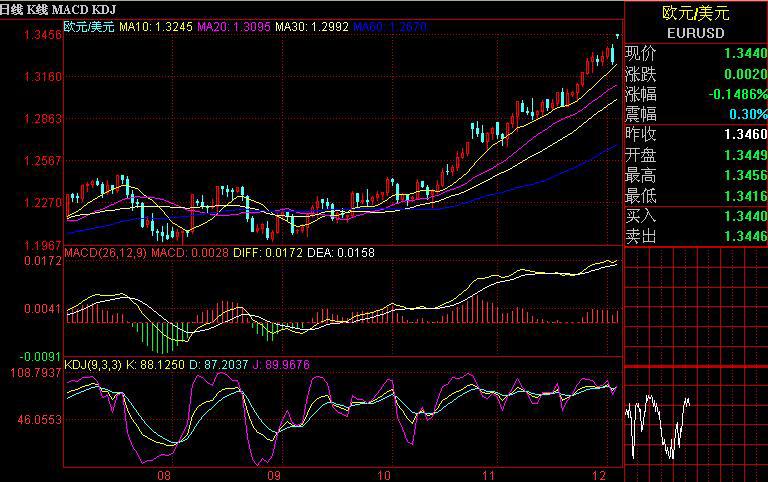Click the 1.1967 price axis label
Screen dimensions: 768x482
[43, 244]
